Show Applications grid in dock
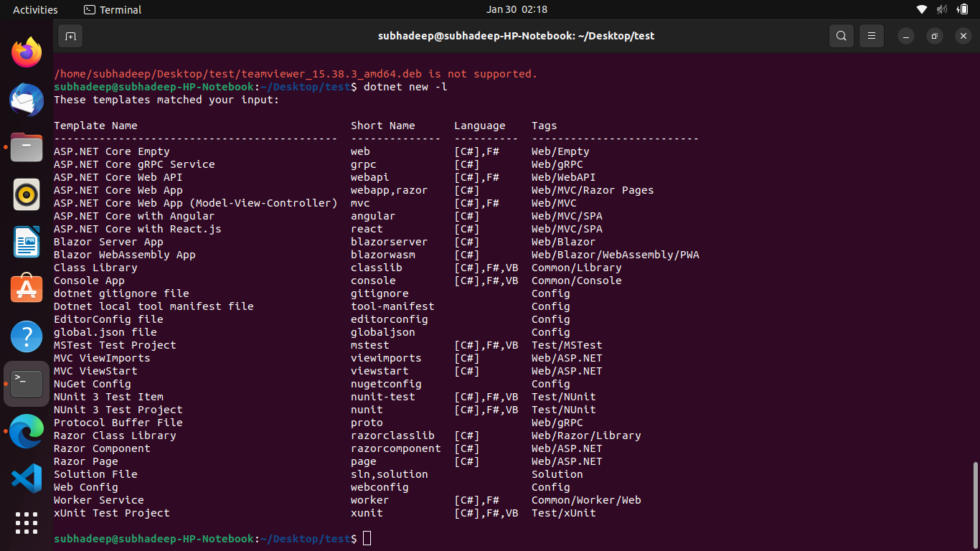Screen dimensions: 980x551 [27, 523]
